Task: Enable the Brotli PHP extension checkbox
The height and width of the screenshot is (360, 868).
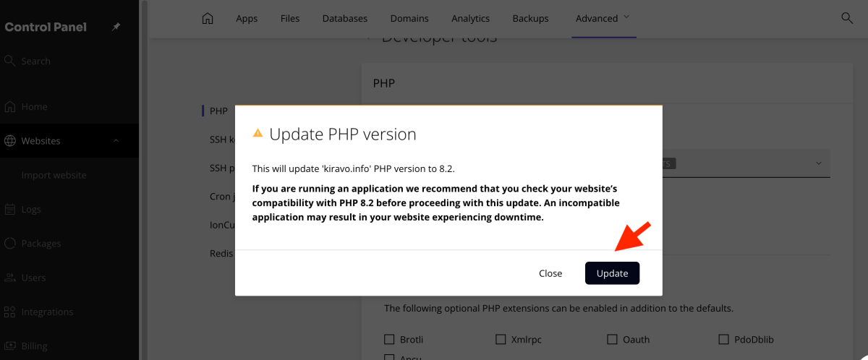Action: pyautogui.click(x=389, y=339)
